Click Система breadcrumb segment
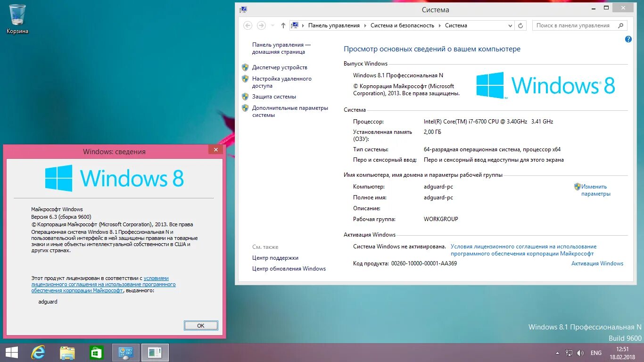This screenshot has height=362, width=644. coord(456,25)
